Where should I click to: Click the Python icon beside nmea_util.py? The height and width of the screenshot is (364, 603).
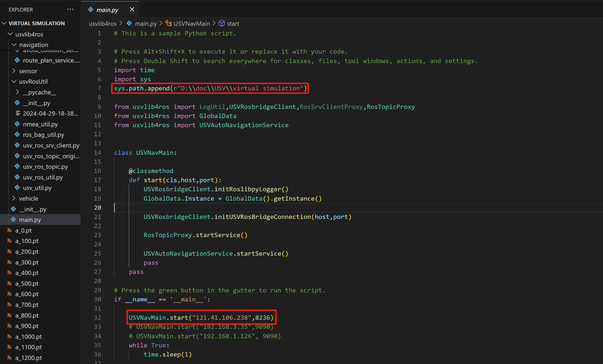(x=17, y=124)
